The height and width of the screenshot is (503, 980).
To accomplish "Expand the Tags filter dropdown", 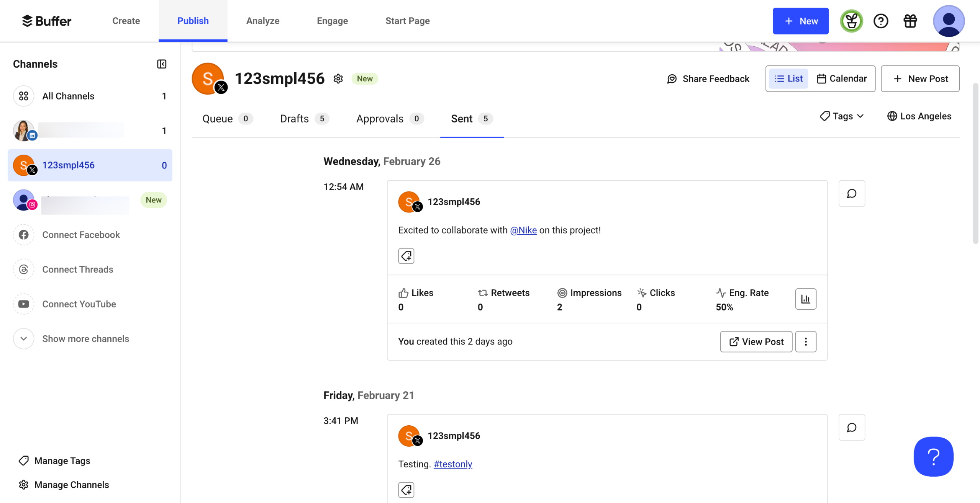I will tap(842, 116).
